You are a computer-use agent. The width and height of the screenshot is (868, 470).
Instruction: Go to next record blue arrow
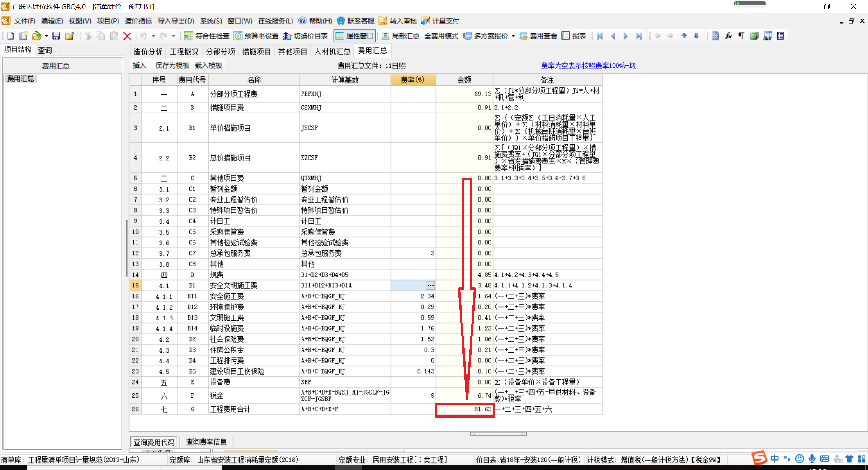click(x=626, y=36)
